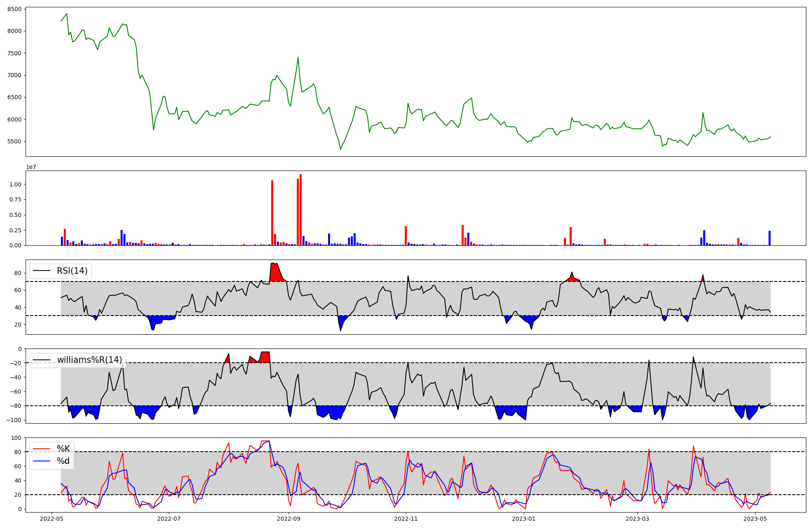Click the 8500 price axis tick label

tap(15, 9)
